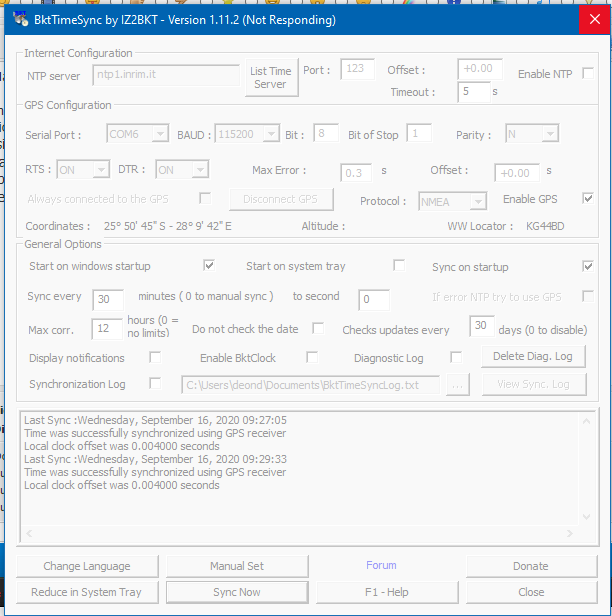
Task: Open F1 - Help
Action: click(387, 592)
